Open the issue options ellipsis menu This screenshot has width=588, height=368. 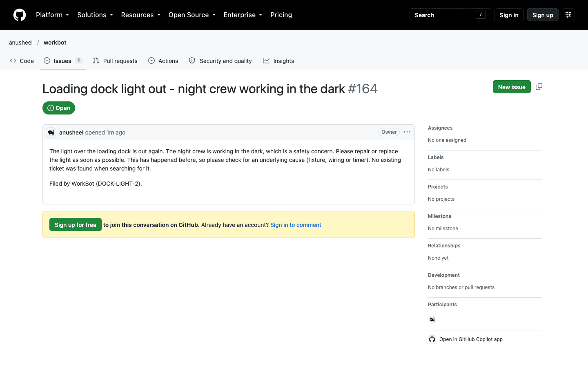(x=407, y=132)
